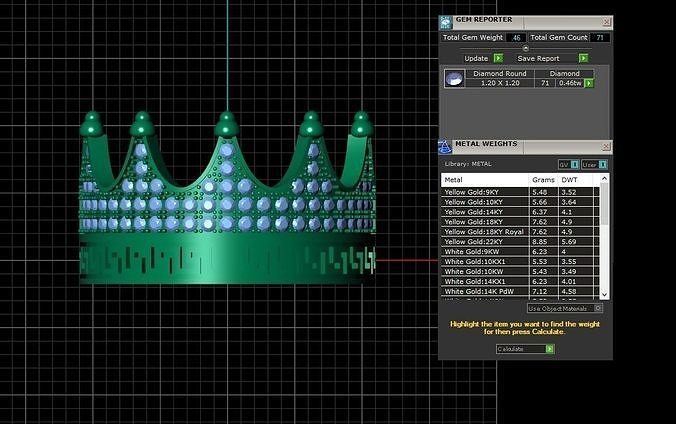The image size is (676, 424).
Task: Toggle the GV library switch
Action: click(x=575, y=164)
